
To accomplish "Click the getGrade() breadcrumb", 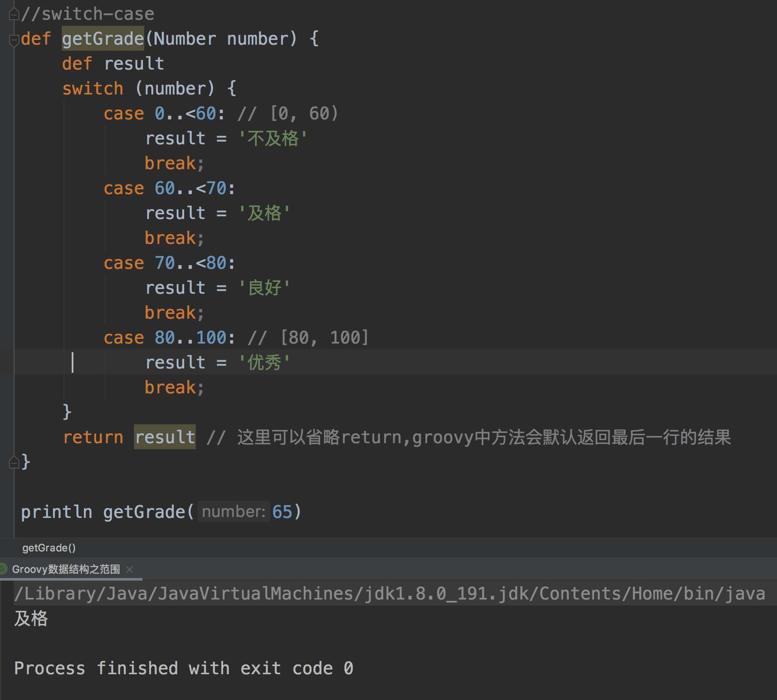I will pyautogui.click(x=49, y=548).
